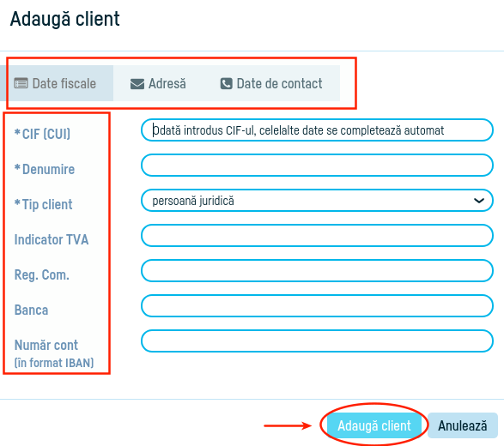Open the Date fiscale tab

57,83
